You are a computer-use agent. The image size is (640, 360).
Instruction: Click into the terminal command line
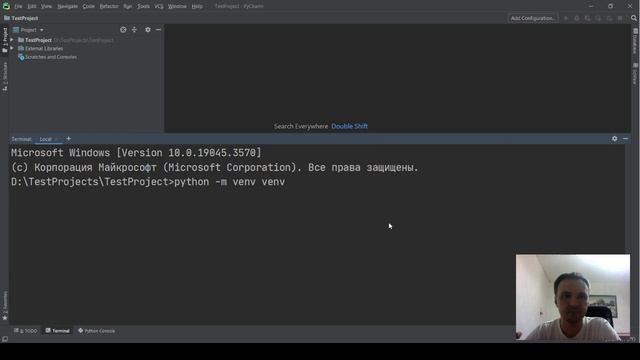coord(148,182)
